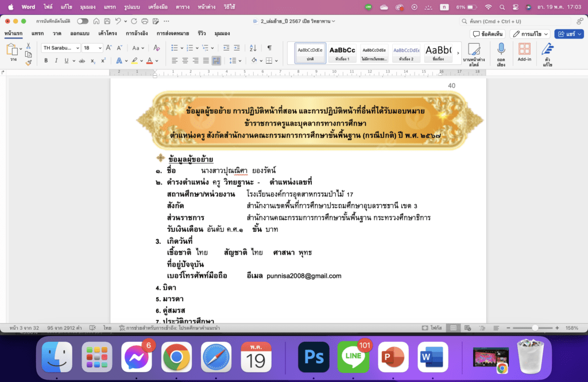
Task: Click Decrease Font Size icon
Action: click(x=119, y=48)
